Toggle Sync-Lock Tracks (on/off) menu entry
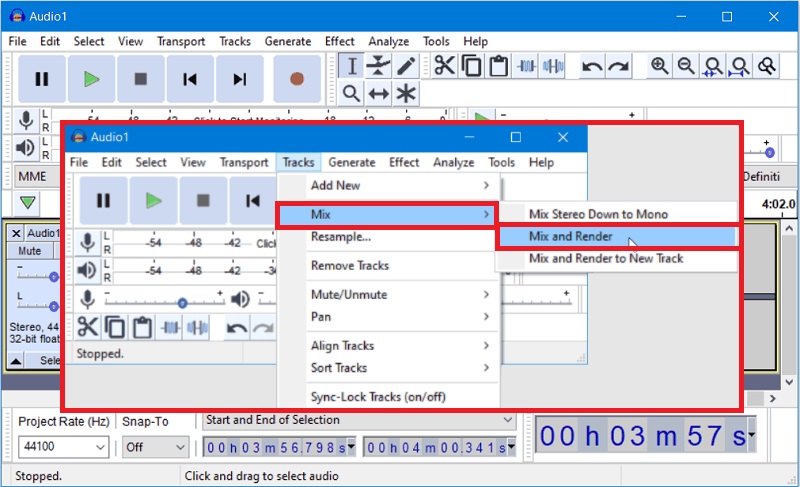Image resolution: width=800 pixels, height=487 pixels. [378, 397]
